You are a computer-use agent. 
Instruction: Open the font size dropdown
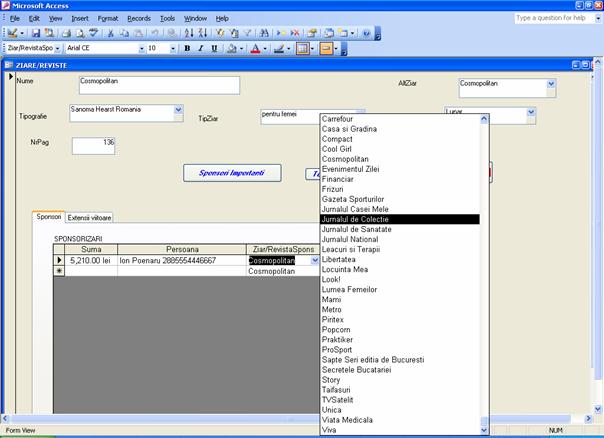[172, 48]
